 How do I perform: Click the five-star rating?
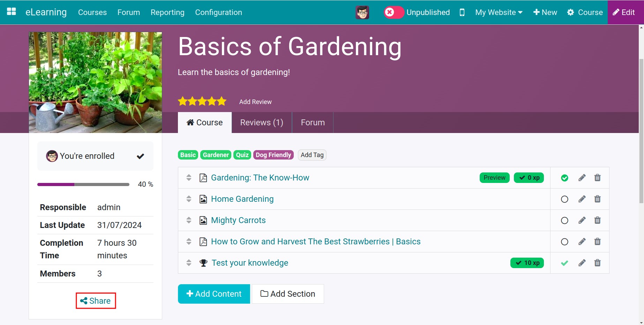tap(202, 102)
